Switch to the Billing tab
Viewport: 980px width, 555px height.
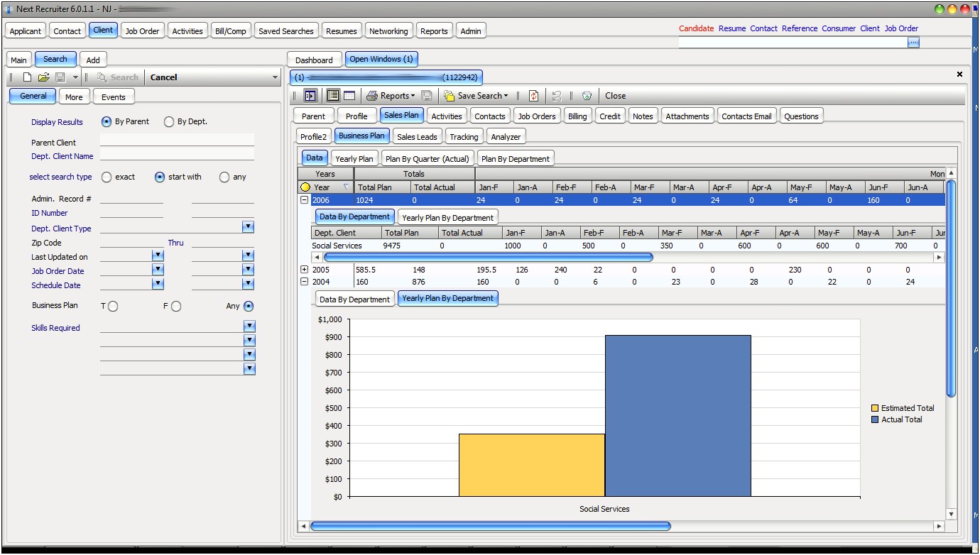(x=577, y=116)
